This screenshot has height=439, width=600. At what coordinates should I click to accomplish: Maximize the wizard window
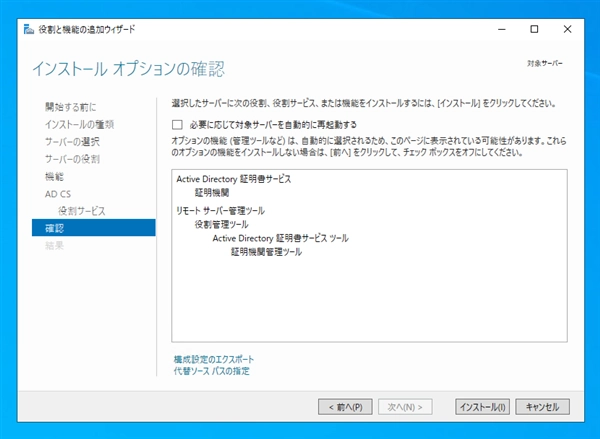534,29
